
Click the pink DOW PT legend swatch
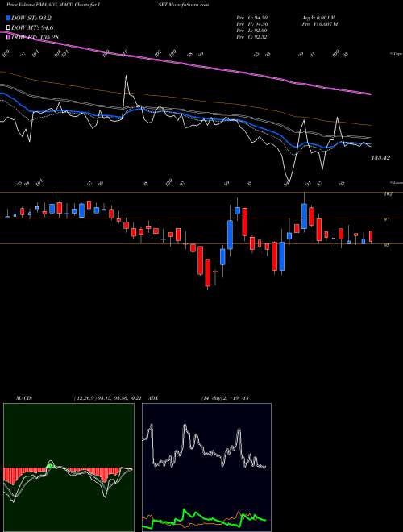pos(9,37)
